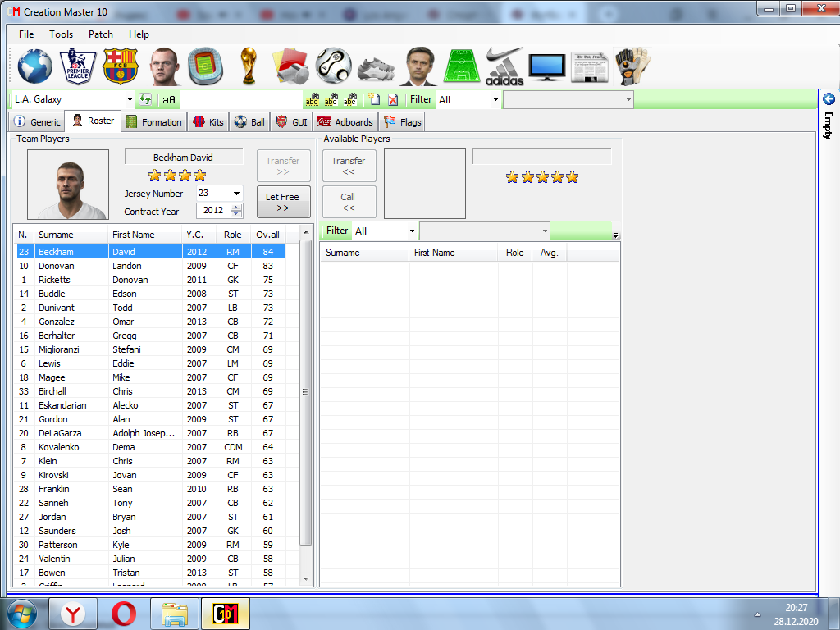Expand the L.A. Galaxy team dropdown
The height and width of the screenshot is (630, 840).
(x=130, y=100)
